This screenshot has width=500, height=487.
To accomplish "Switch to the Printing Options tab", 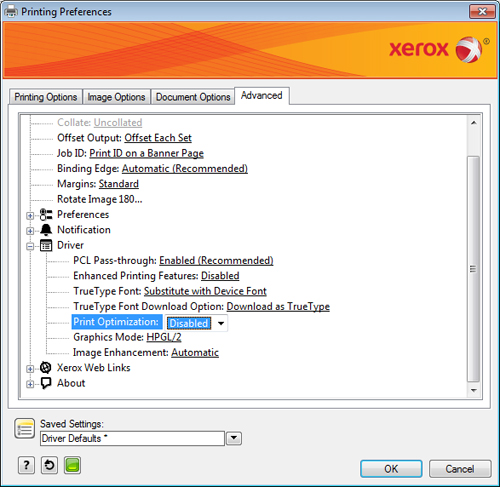I will 46,97.
